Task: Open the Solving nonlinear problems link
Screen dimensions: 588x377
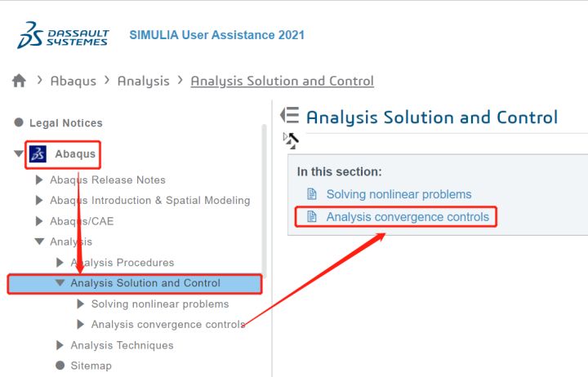Action: pyautogui.click(x=399, y=194)
